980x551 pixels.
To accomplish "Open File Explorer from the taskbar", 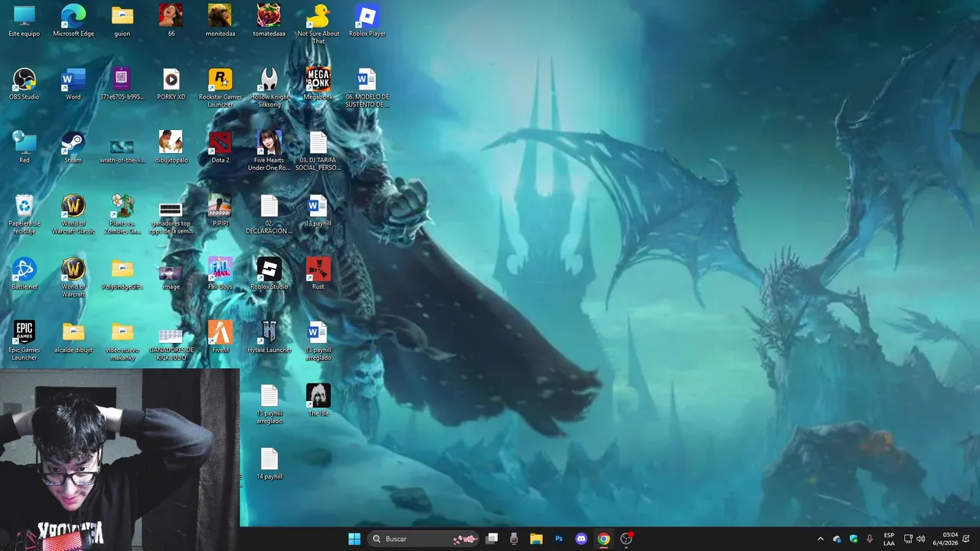I will pos(536,539).
